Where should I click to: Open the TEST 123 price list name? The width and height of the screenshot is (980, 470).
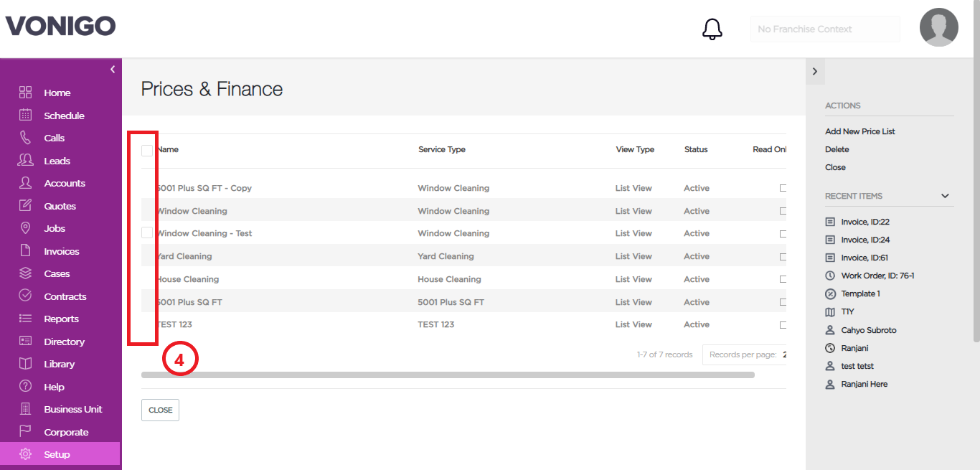point(174,324)
